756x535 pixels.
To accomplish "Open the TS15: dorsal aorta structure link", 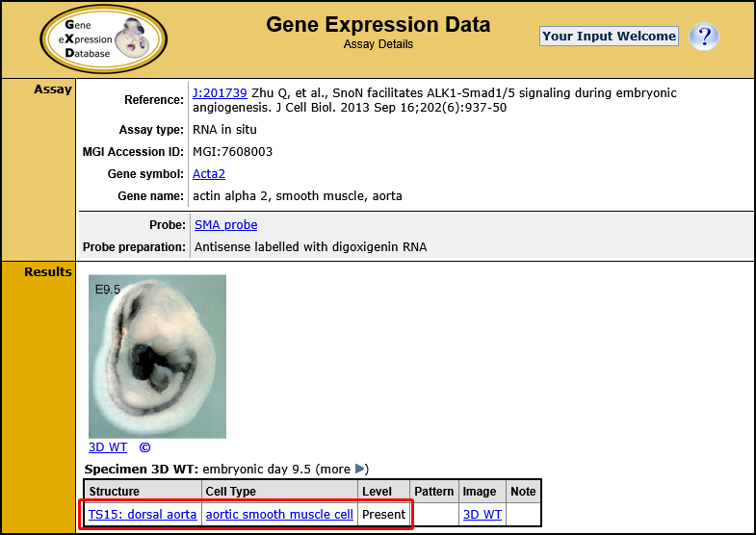I will pyautogui.click(x=143, y=515).
